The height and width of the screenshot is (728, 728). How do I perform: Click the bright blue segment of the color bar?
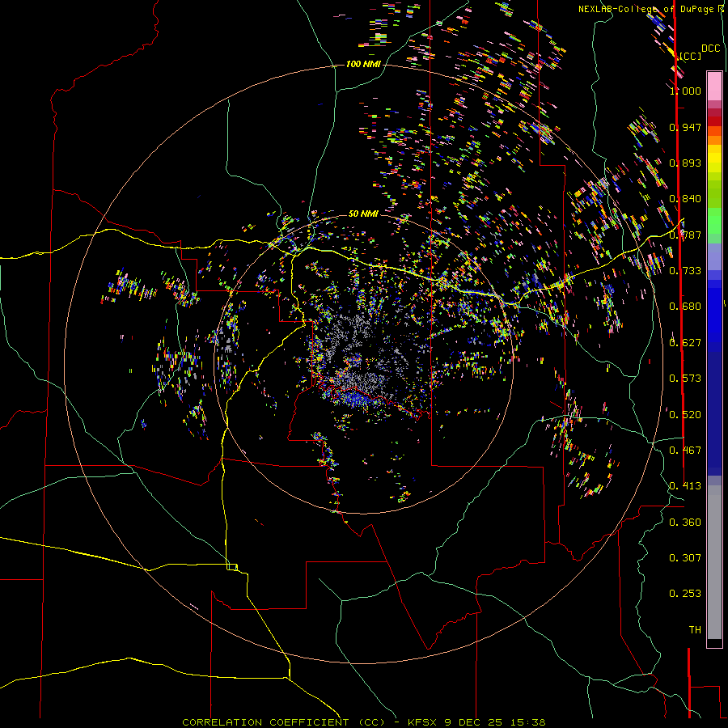pyautogui.click(x=714, y=315)
